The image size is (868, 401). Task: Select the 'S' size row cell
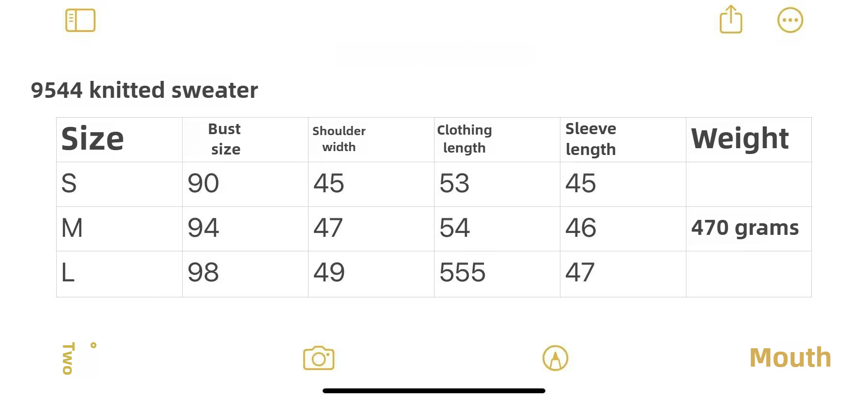tap(119, 184)
